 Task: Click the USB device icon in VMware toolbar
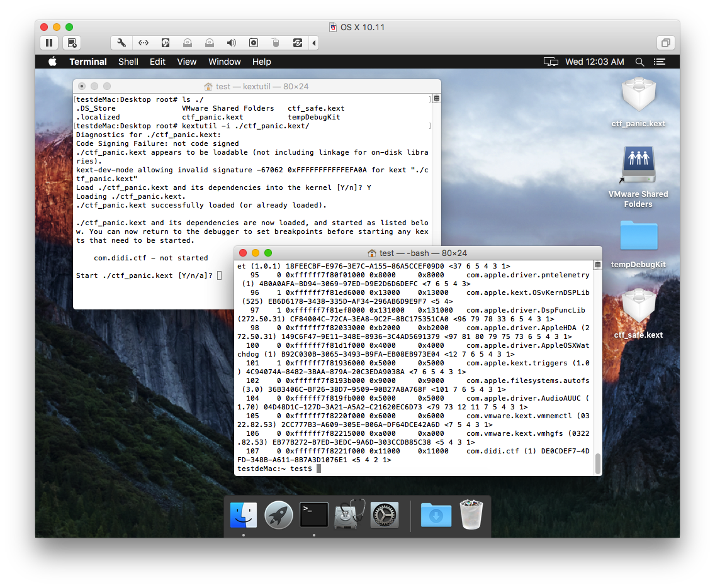coord(276,42)
